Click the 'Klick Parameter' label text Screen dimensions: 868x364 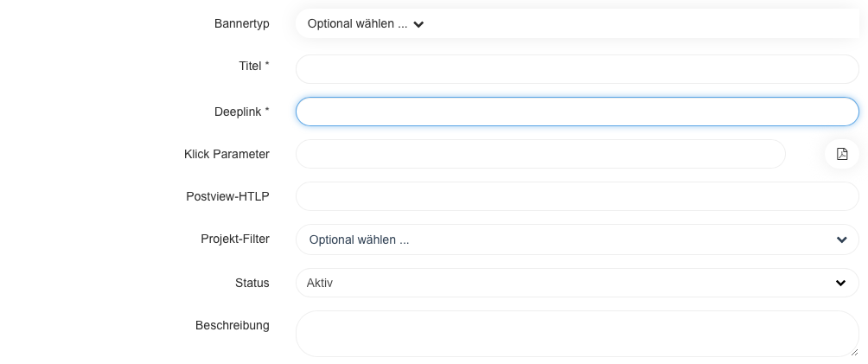[227, 154]
